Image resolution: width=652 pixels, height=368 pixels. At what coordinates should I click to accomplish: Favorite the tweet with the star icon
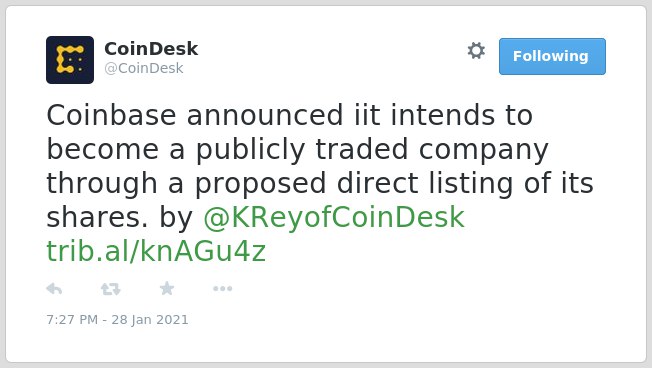coord(167,288)
